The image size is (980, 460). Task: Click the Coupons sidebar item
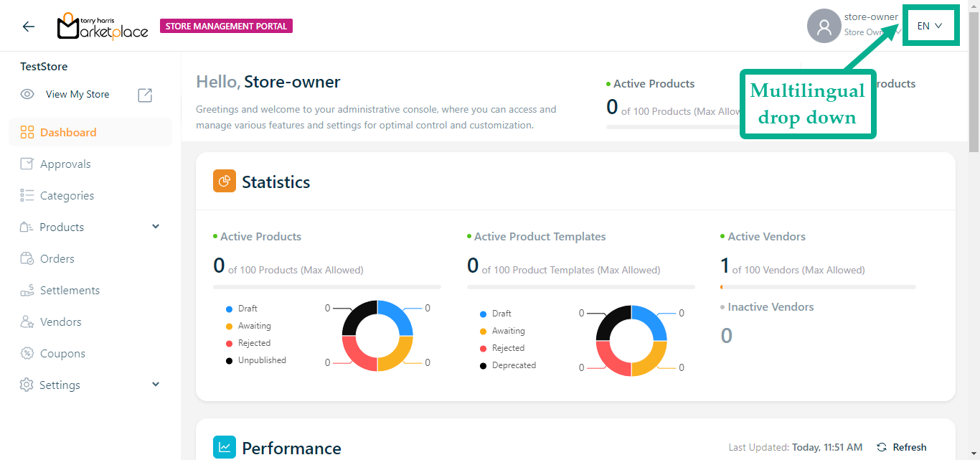[62, 354]
